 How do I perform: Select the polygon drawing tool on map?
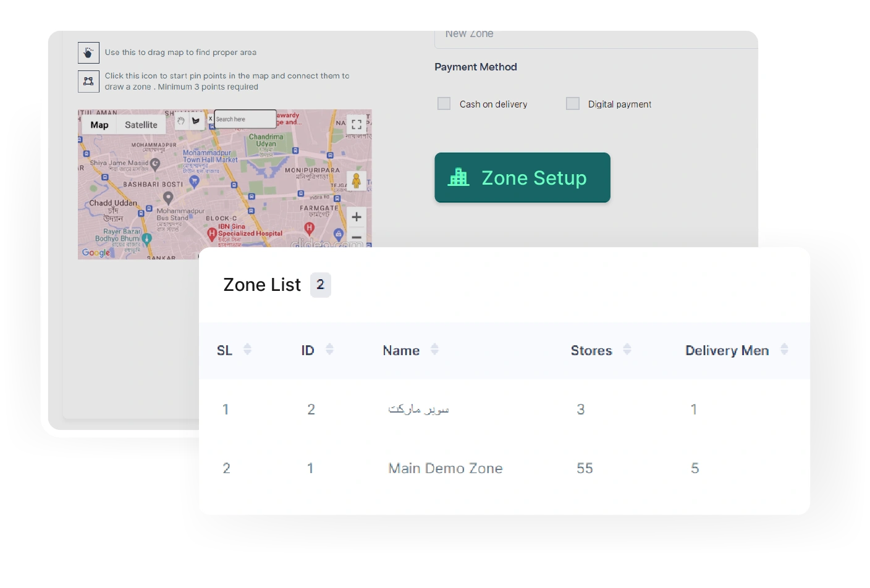click(x=196, y=121)
